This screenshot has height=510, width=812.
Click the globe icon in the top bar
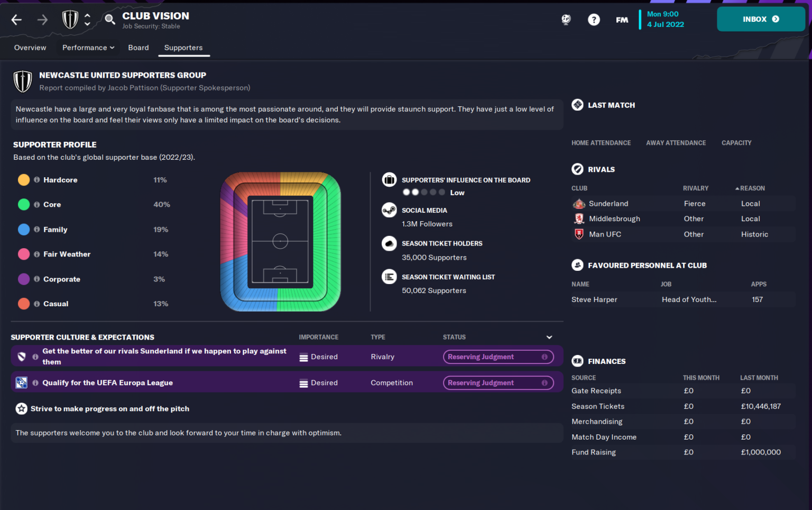coord(566,19)
